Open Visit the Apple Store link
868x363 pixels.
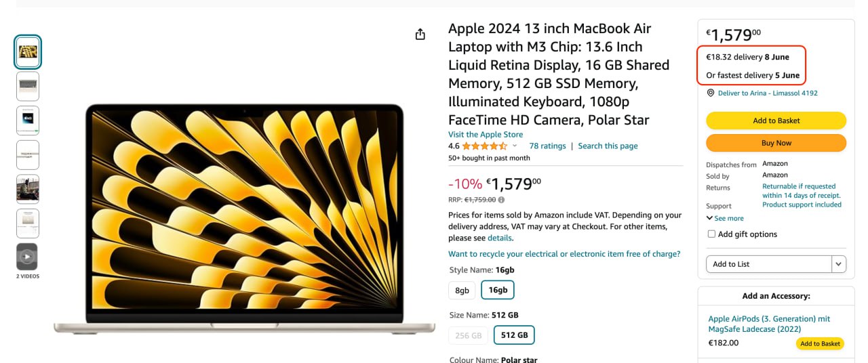(486, 134)
